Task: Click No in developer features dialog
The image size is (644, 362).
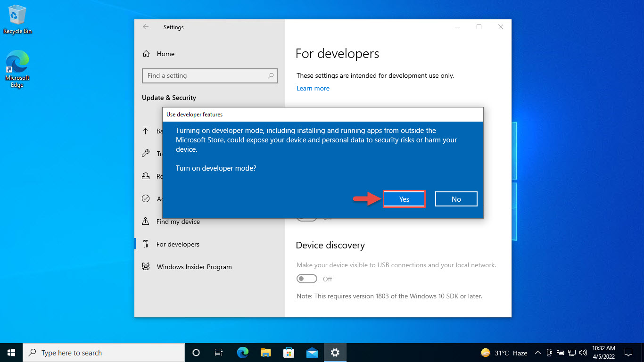Action: 456,199
